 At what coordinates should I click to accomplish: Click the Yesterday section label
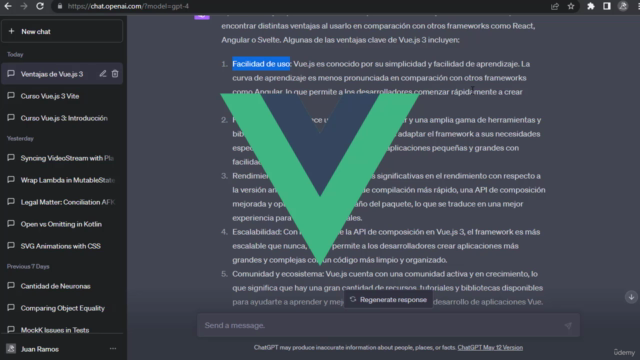(20, 138)
